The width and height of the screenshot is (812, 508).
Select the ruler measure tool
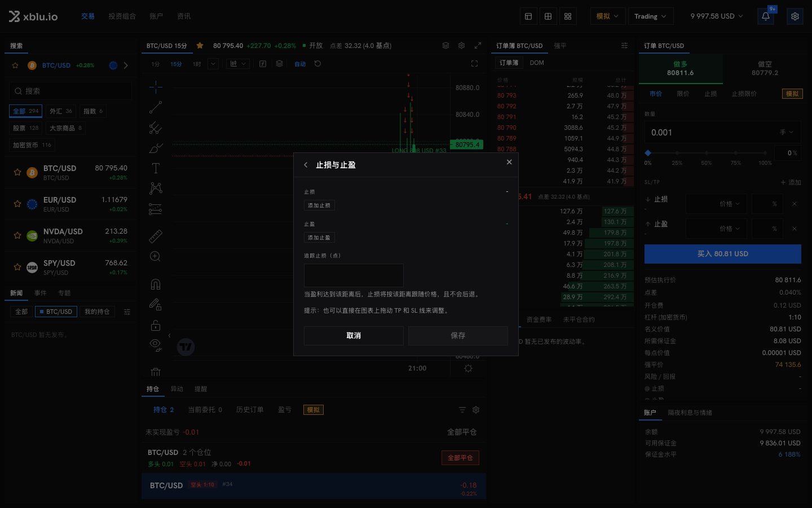coord(156,236)
